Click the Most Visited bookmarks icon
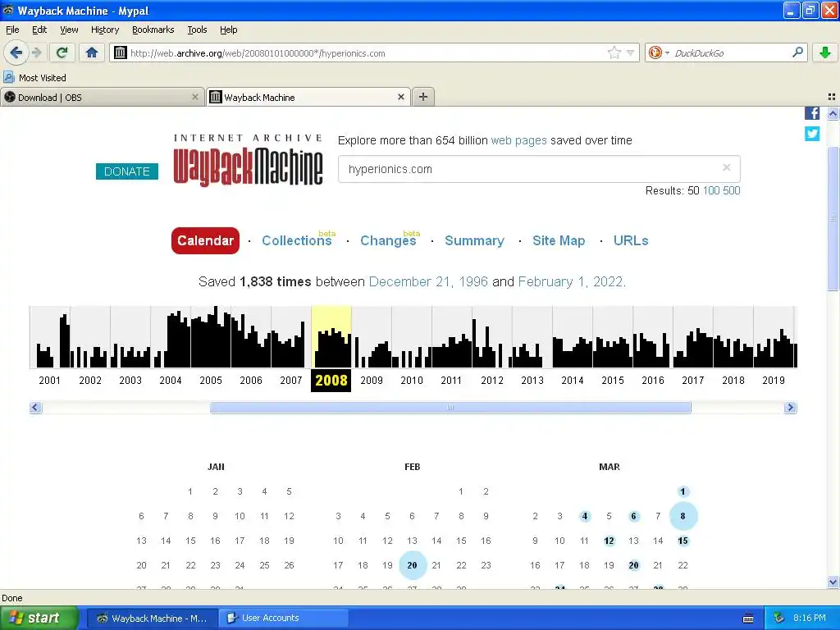 pyautogui.click(x=8, y=77)
